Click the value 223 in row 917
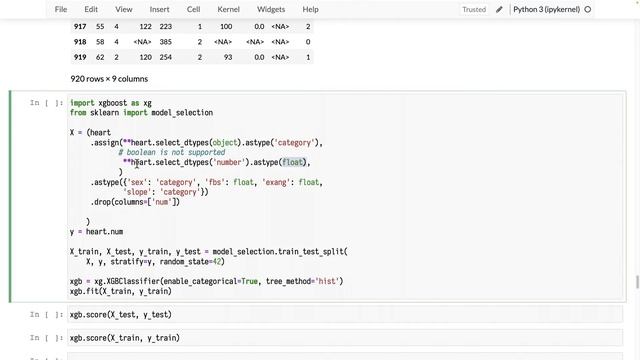The width and height of the screenshot is (640, 360). [165, 27]
